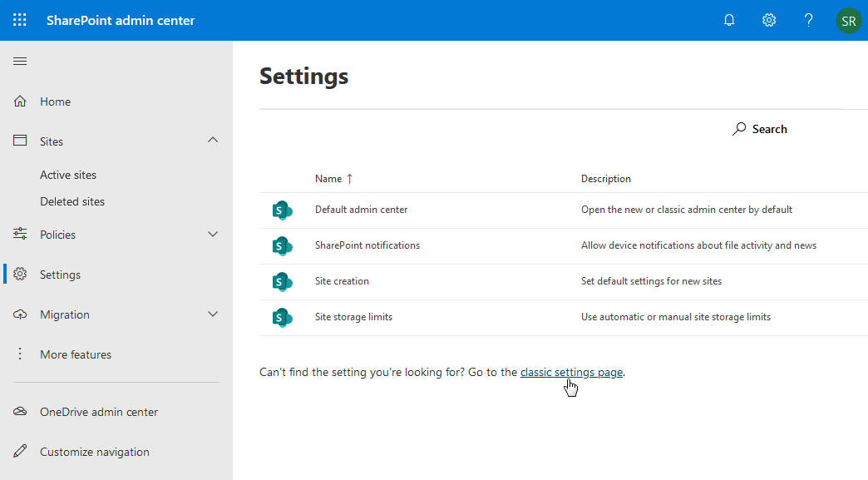
Task: Go to Home in navigation
Action: (x=56, y=101)
